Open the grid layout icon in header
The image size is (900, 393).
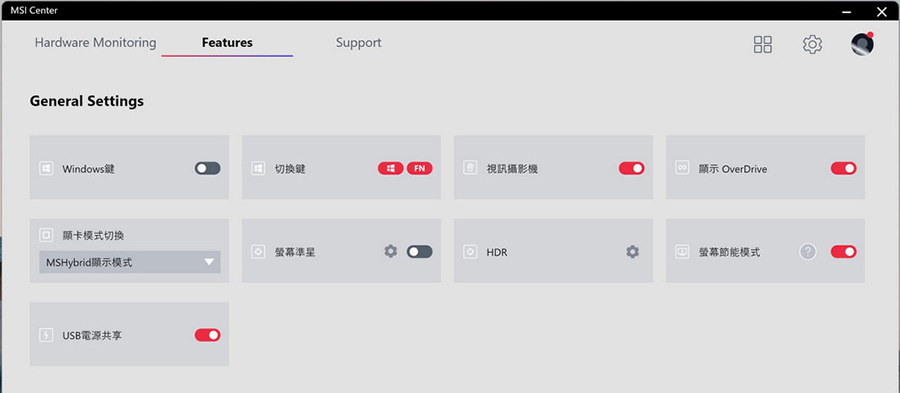point(762,44)
